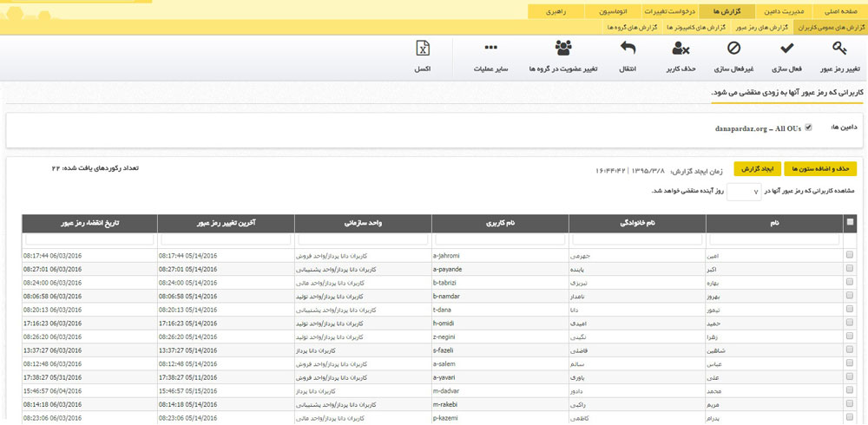Viewport: 868px width, 425px height.
Task: Sort by Username (نام کاربری) column header
Action: click(x=500, y=223)
